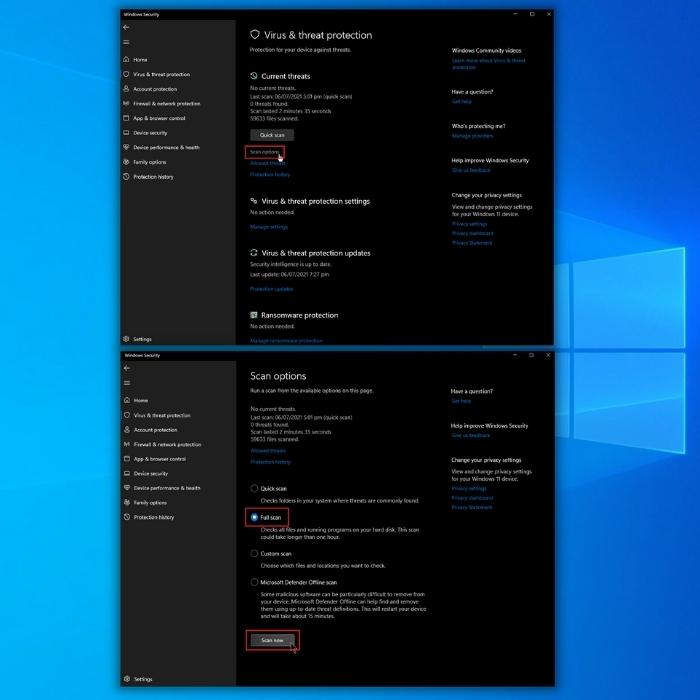This screenshot has width=700, height=700.
Task: Open Privacy dashboard link in Scan options window
Action: (x=472, y=498)
